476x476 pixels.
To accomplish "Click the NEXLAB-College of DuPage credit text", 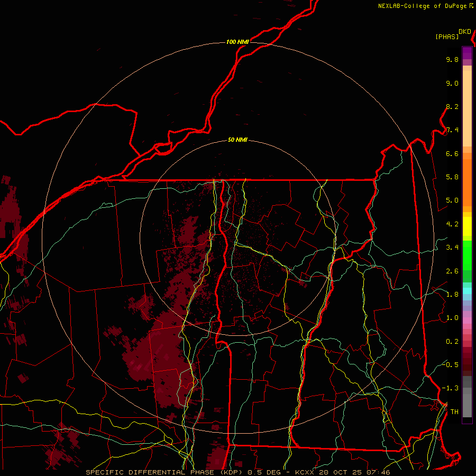I will [x=422, y=6].
